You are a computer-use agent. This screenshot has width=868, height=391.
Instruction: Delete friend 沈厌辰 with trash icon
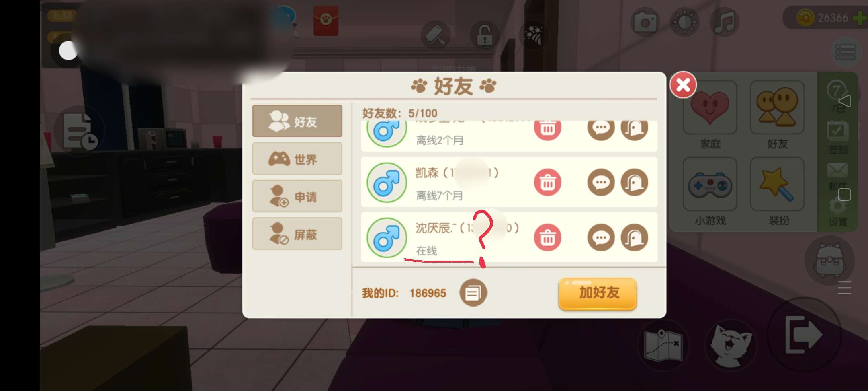pos(547,237)
